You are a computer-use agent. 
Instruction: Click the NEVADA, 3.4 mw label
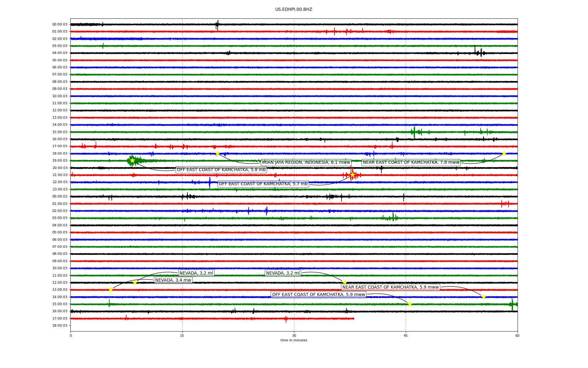[x=173, y=280]
